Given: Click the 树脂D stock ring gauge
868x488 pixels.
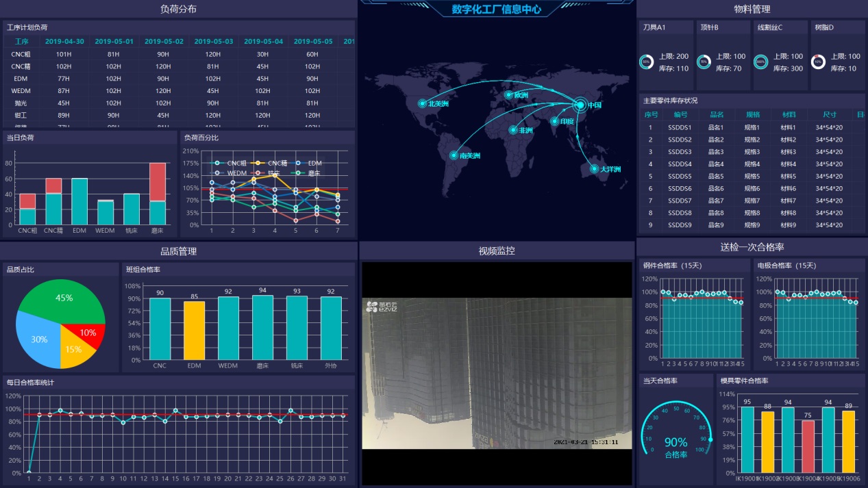Looking at the screenshot, I should point(817,62).
